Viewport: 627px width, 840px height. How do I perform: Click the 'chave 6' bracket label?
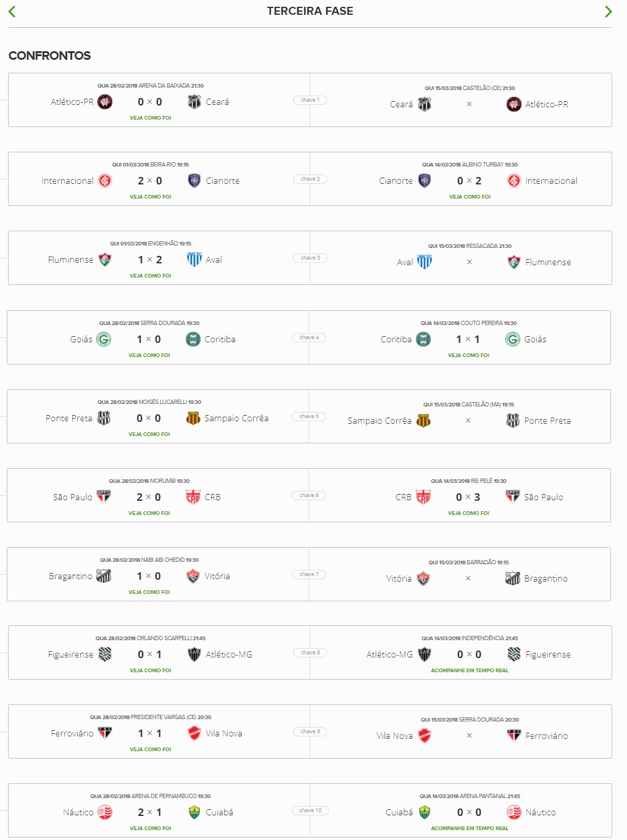tap(309, 495)
